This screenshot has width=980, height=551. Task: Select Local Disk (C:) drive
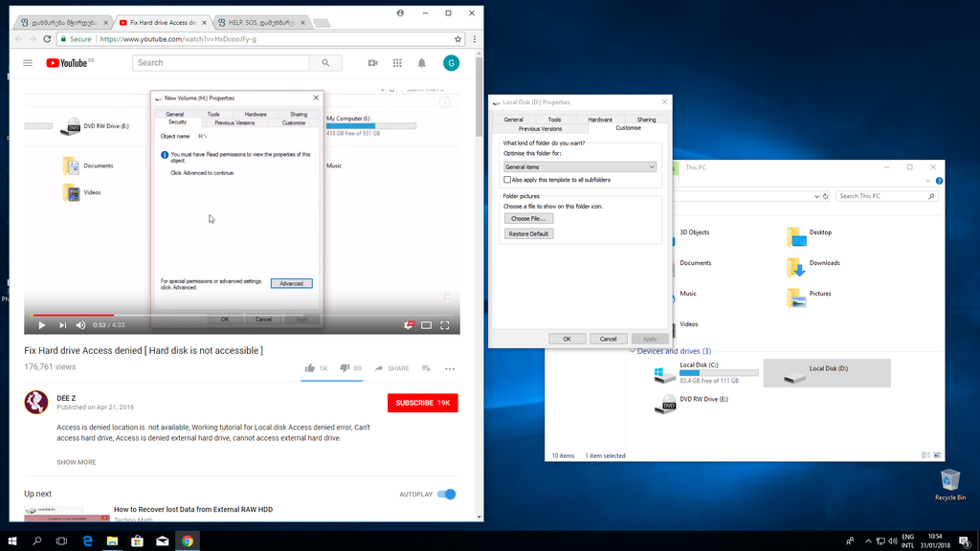coord(706,373)
